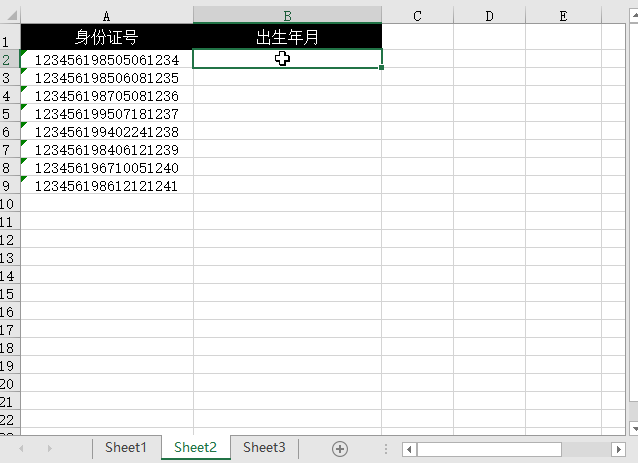The image size is (638, 463).
Task: Select column D header
Action: click(489, 16)
